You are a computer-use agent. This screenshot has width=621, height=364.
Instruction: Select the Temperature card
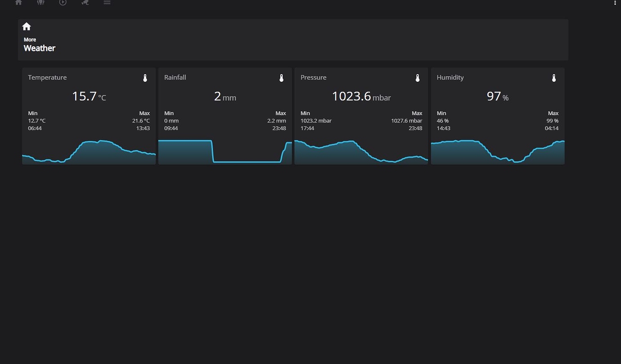coord(89,116)
